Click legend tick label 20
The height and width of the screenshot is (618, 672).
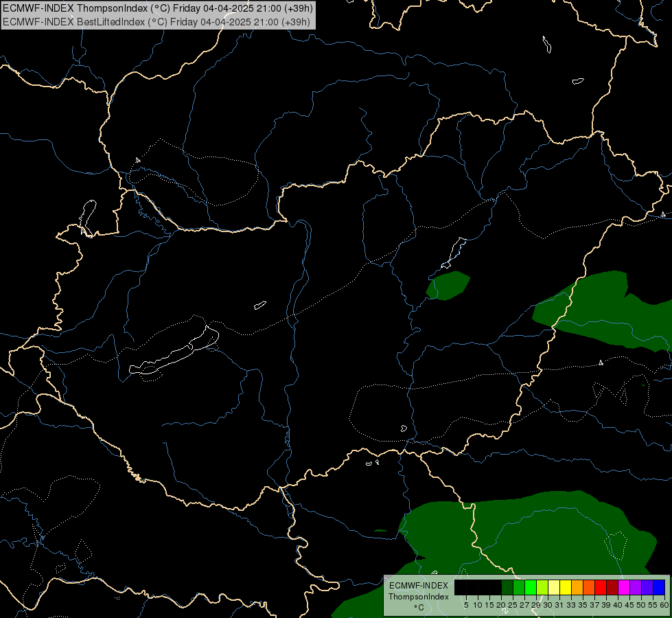(x=502, y=605)
